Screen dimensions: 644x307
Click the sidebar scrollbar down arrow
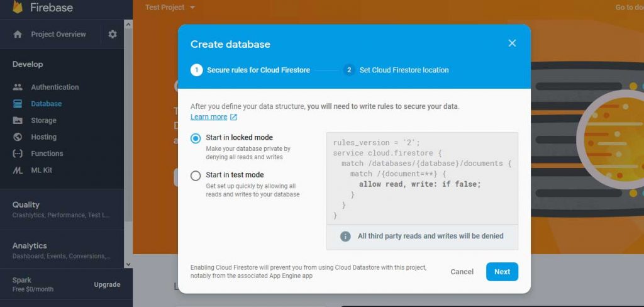pos(128,264)
